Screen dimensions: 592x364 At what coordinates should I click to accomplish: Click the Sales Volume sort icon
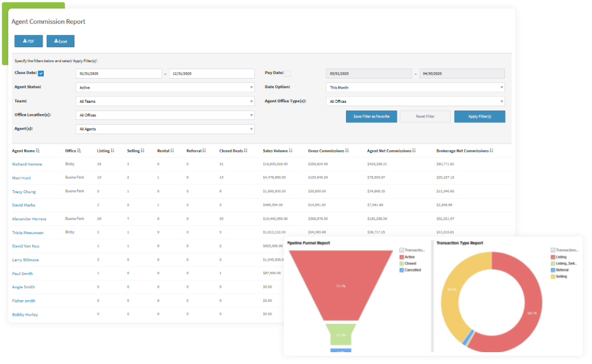290,151
